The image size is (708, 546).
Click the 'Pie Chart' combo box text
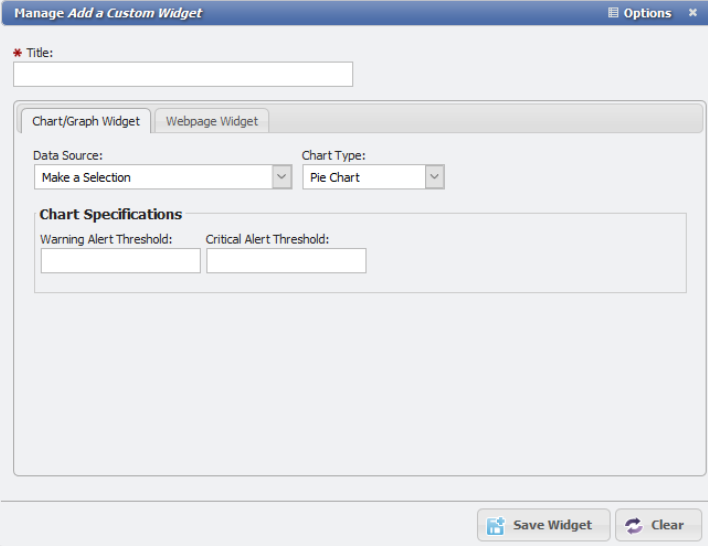364,177
